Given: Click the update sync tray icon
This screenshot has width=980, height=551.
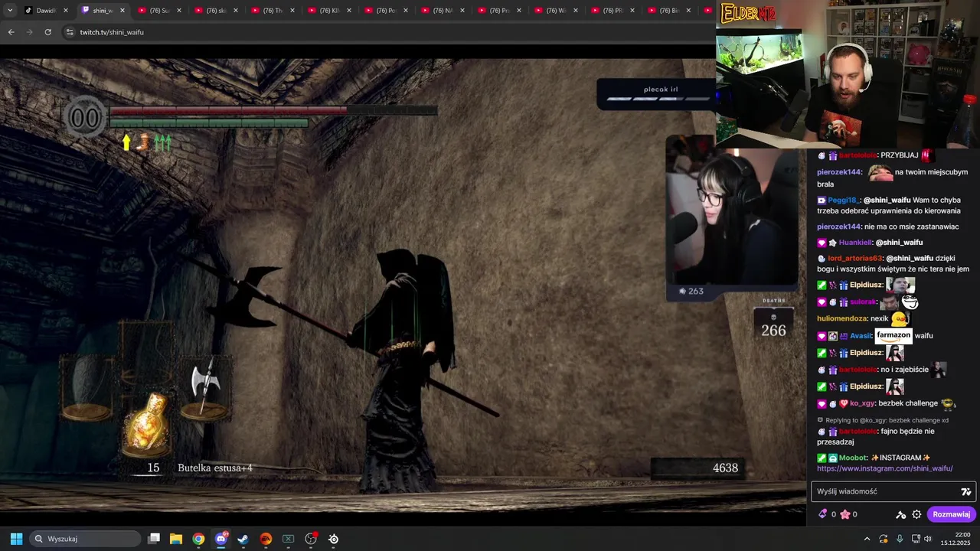Looking at the screenshot, I should 884,539.
